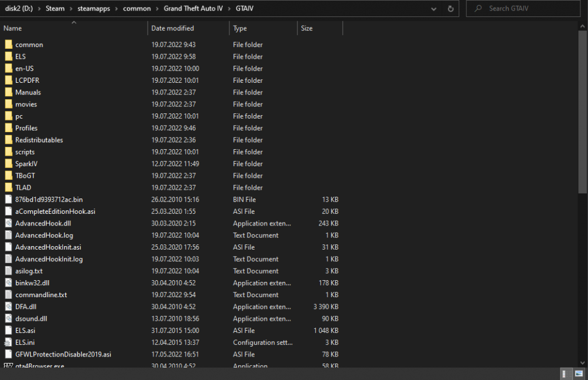
Task: Select the GFWLProtectionDisabler2019.asi file name
Action: coord(63,355)
